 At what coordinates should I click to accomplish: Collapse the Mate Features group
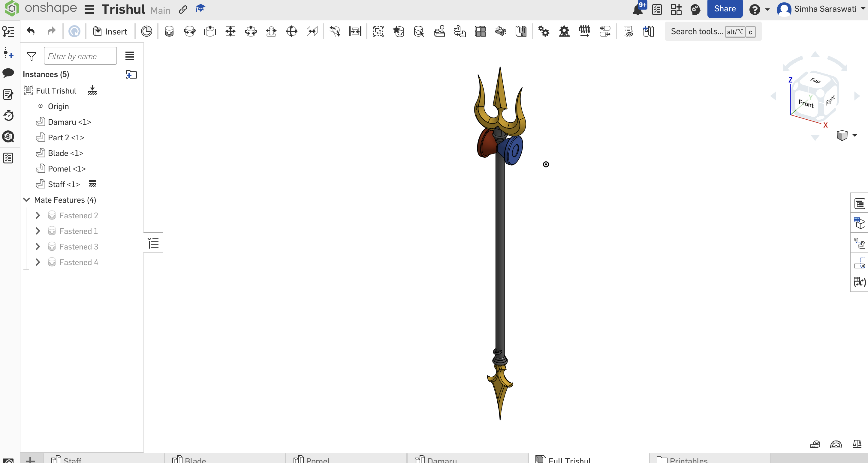pyautogui.click(x=27, y=200)
